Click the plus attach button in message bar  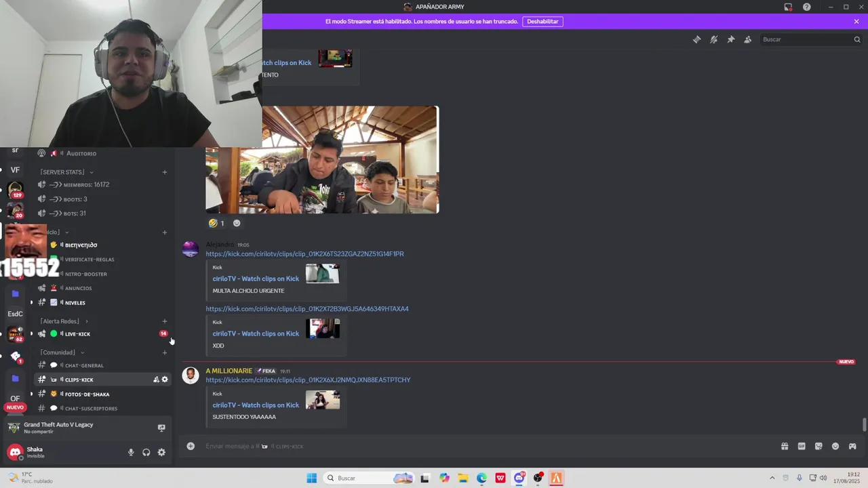coord(191,446)
